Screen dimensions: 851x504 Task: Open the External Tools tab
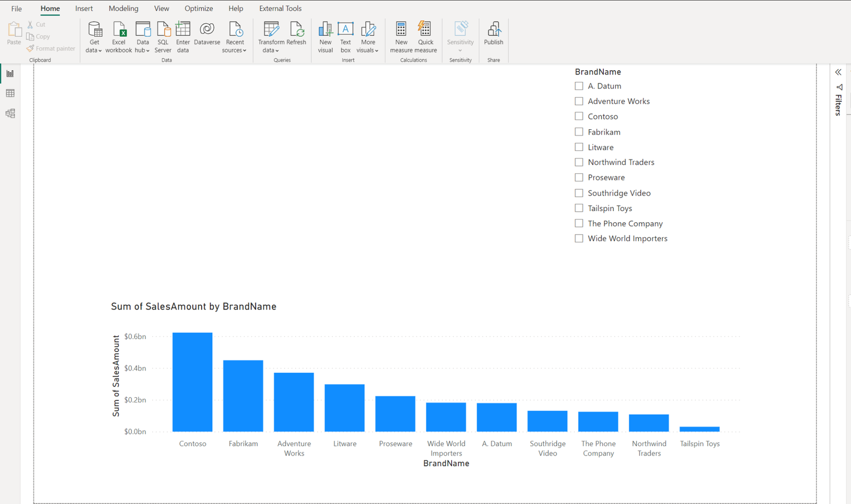[x=280, y=9]
